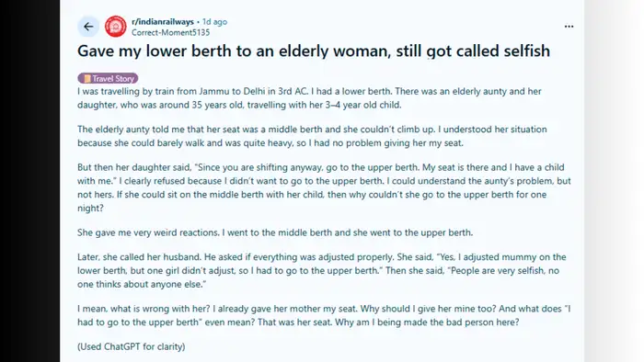Screen dimensions: 644x362
Task: Open the r/indianrailways community avatar
Action: click(116, 27)
